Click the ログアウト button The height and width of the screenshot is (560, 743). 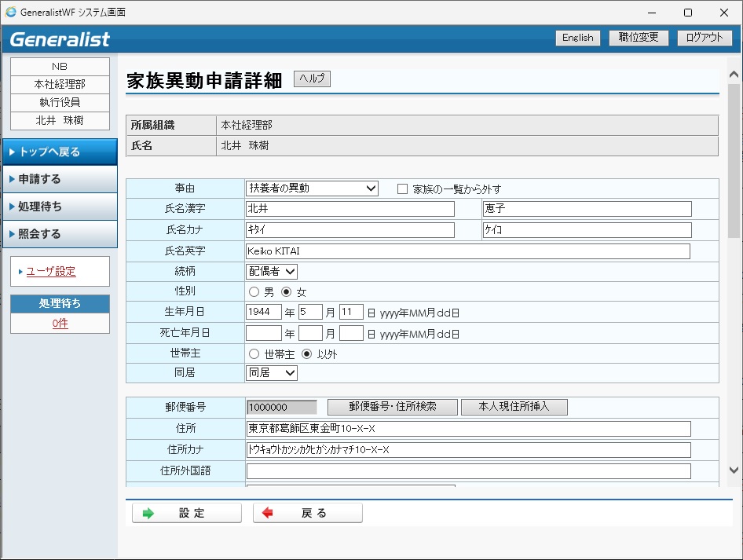[704, 38]
